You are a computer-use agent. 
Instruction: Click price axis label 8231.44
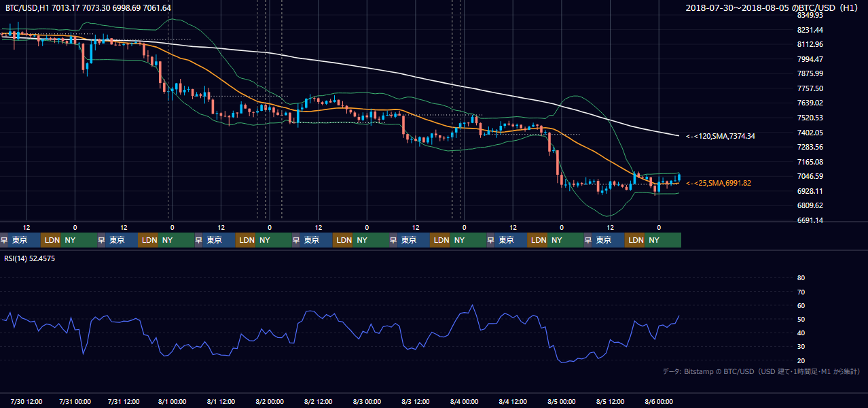[x=810, y=30]
